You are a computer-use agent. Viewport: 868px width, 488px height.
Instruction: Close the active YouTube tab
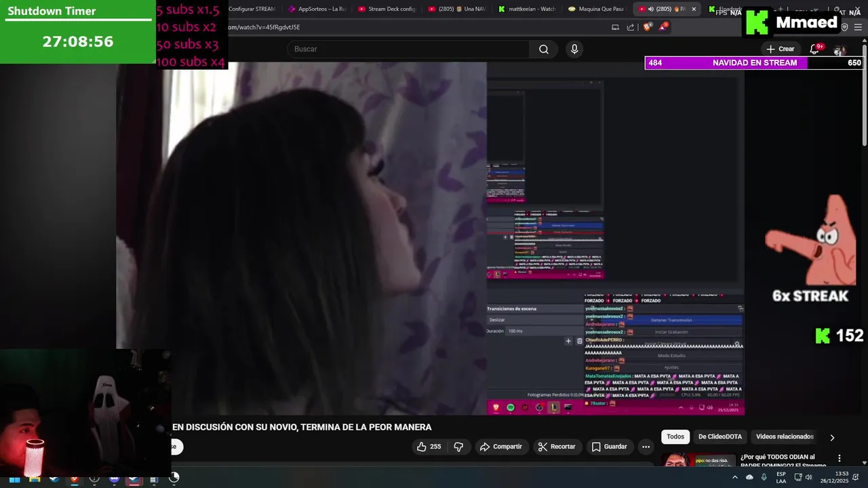click(694, 9)
